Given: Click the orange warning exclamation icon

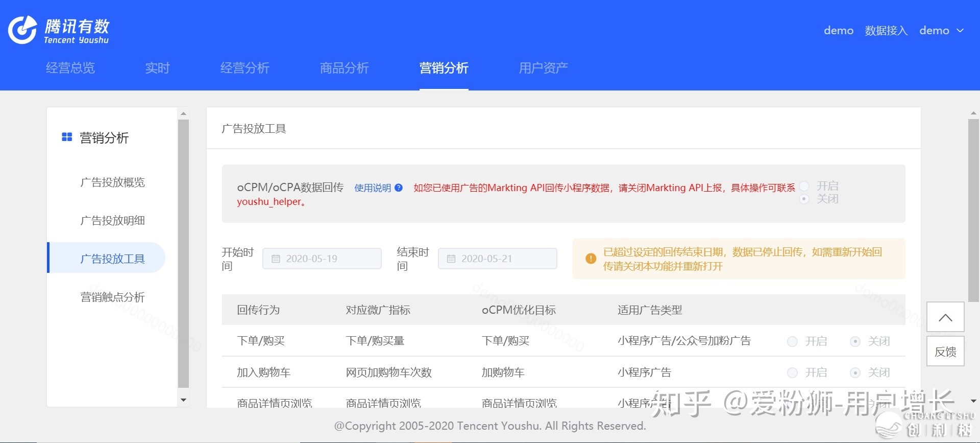Looking at the screenshot, I should coord(591,259).
